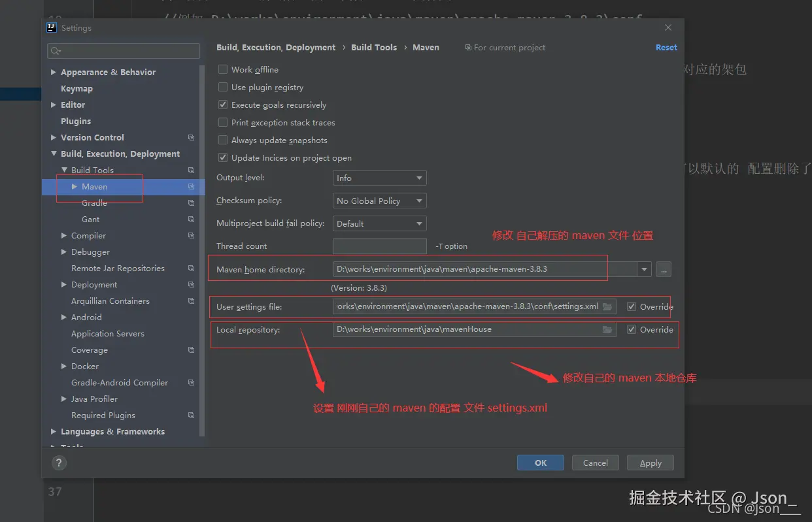Click the search magnifier icon in Settings
812x522 pixels.
point(56,51)
